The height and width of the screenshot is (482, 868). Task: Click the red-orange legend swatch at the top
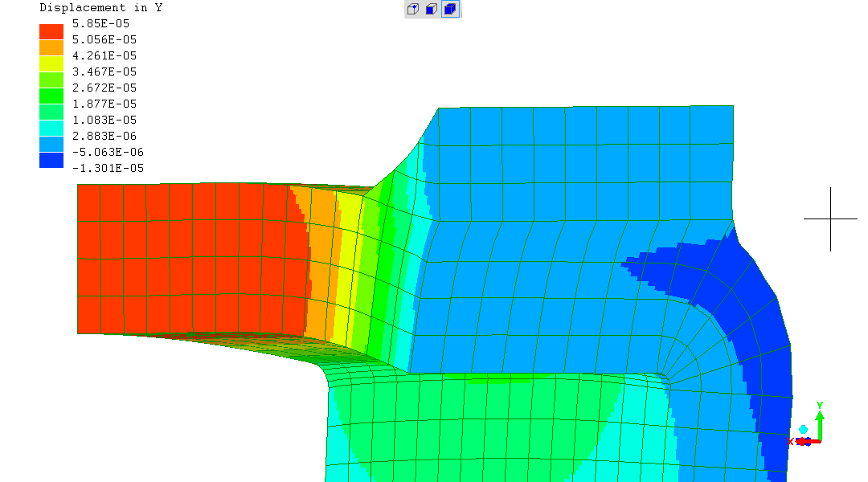tap(51, 31)
